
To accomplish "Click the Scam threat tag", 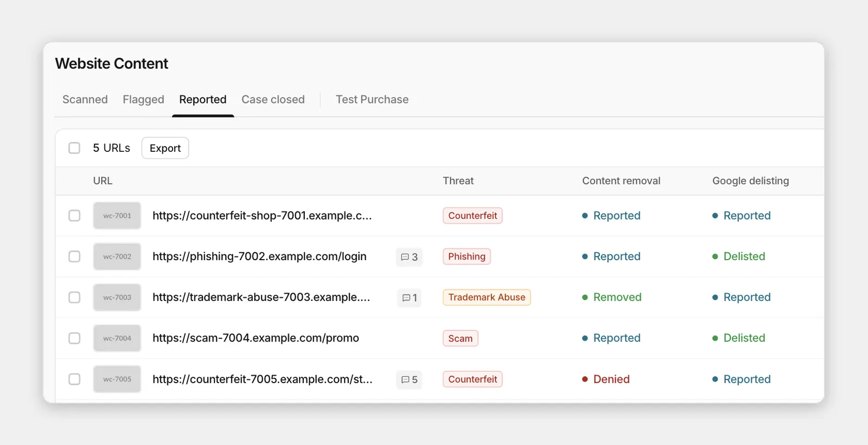I will pyautogui.click(x=460, y=338).
